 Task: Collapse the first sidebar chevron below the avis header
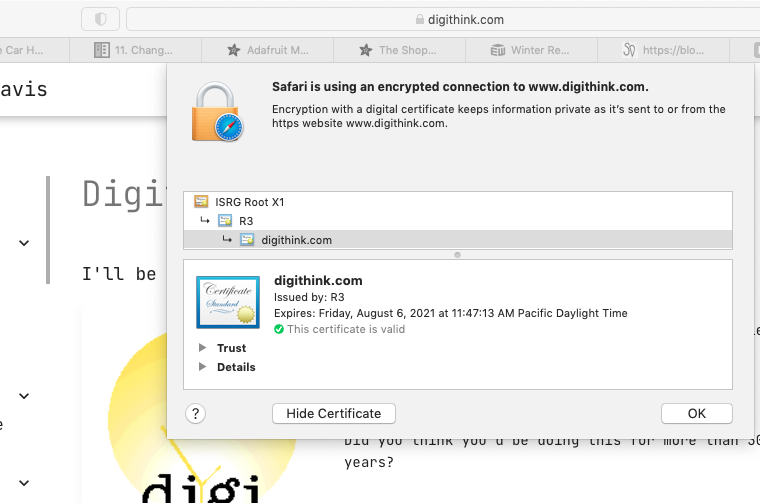(24, 243)
